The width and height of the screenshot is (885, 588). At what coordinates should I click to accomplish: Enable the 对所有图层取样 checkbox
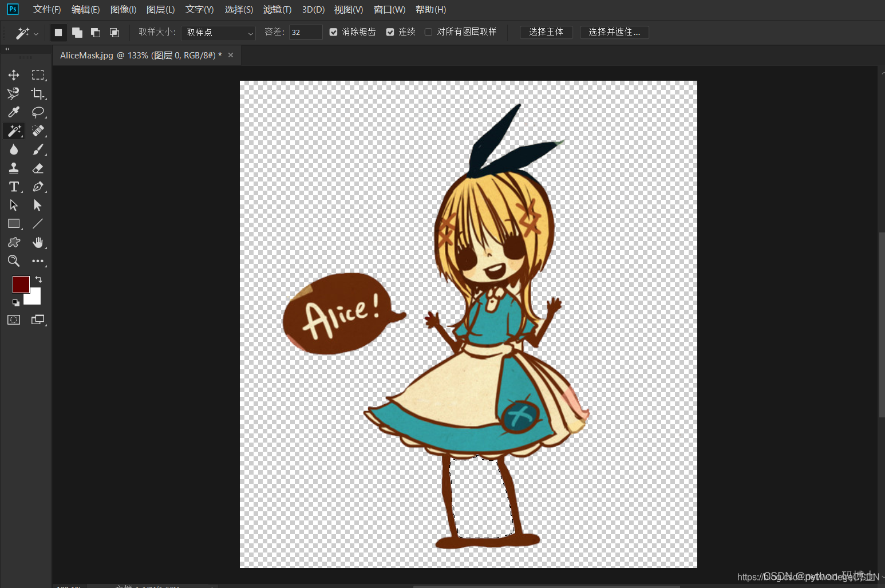coord(428,32)
